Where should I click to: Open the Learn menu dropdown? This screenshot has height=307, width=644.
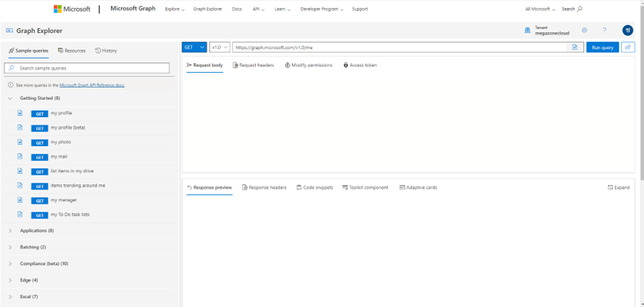[282, 9]
